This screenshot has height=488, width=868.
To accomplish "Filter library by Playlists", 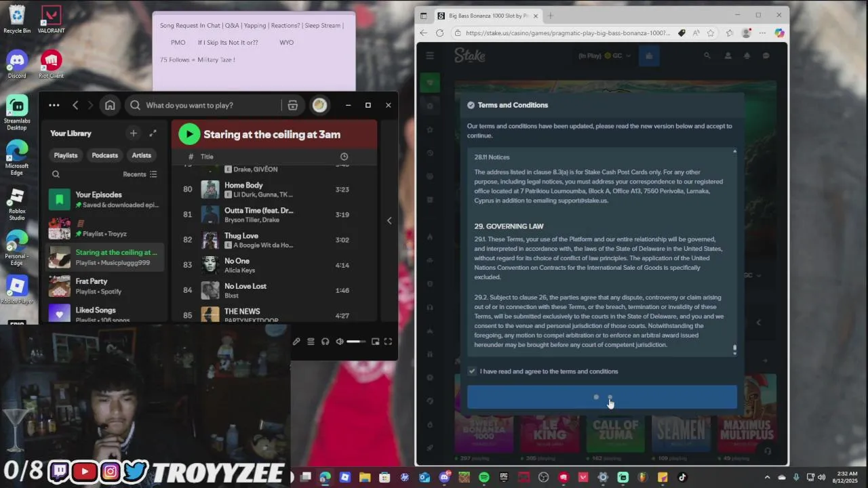I will (x=66, y=155).
